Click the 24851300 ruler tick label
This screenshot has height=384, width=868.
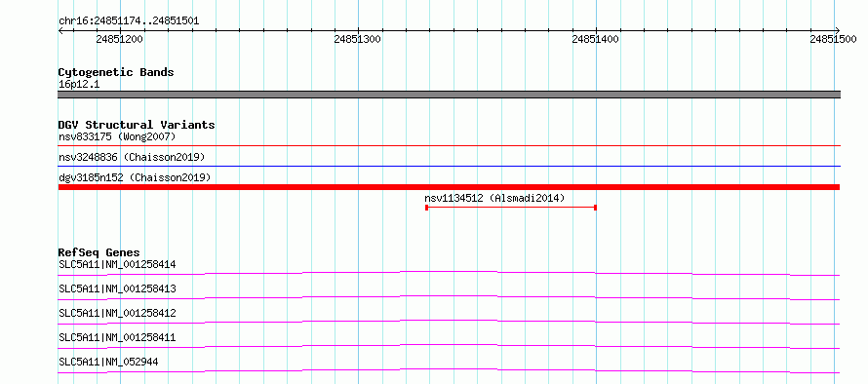tap(358, 39)
